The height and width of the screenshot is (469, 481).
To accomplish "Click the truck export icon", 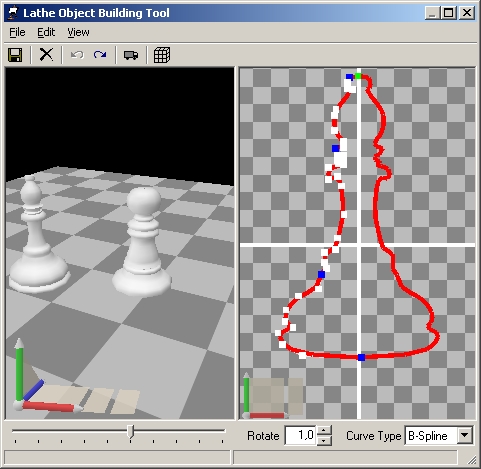I will [131, 55].
